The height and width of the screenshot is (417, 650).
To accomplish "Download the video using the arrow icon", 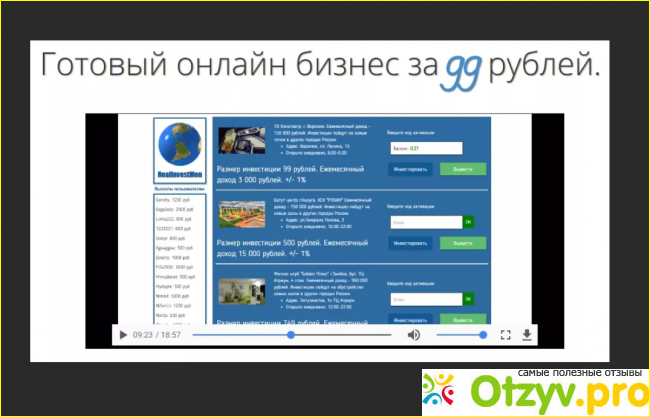I will click(x=527, y=335).
